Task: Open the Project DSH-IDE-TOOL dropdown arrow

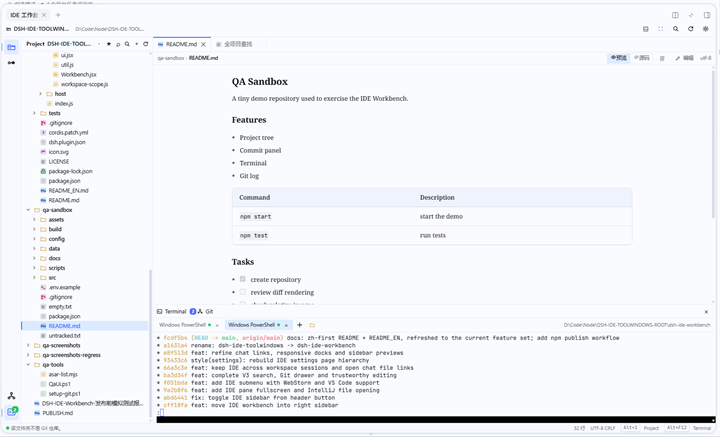Action: (x=99, y=44)
